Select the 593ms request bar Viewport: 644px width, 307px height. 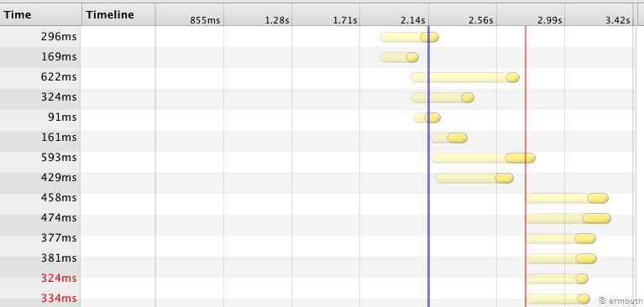click(483, 158)
